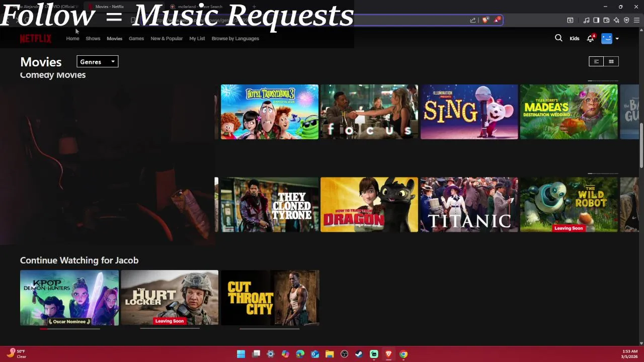Open the Genres dropdown
The height and width of the screenshot is (362, 644).
coord(98,62)
